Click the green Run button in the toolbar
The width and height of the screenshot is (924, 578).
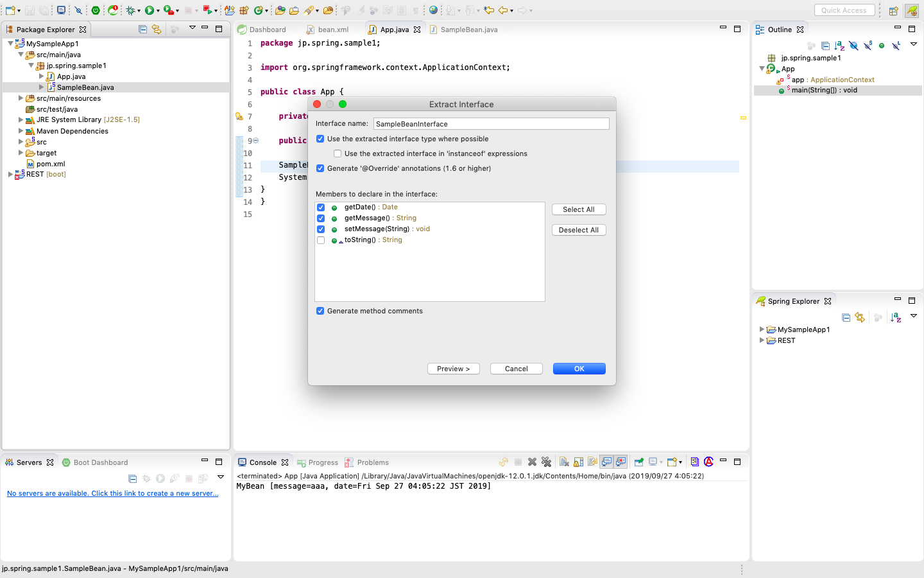point(149,10)
